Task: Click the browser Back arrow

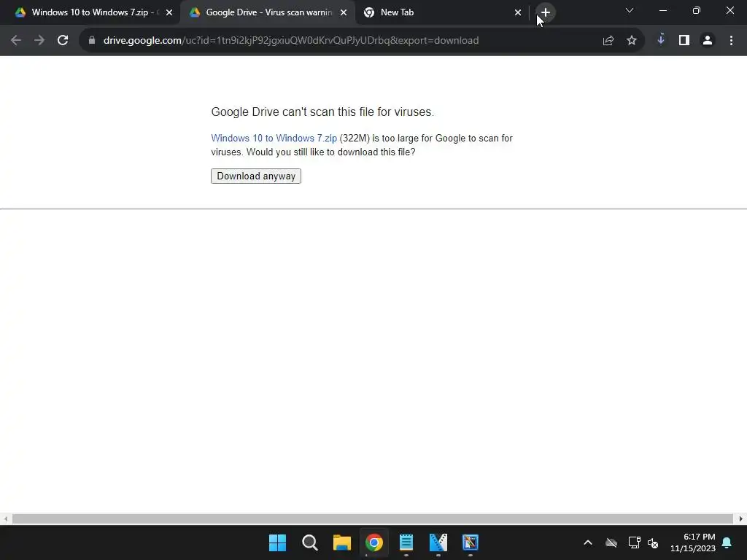Action: point(16,41)
